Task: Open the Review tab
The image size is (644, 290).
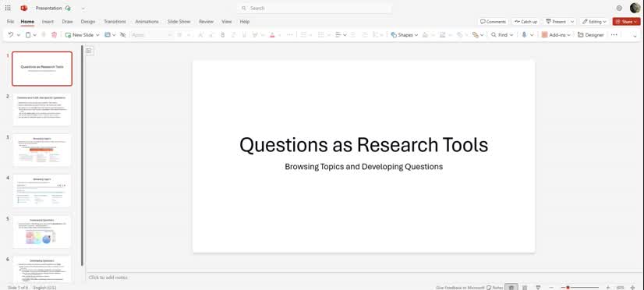Action: 206,21
